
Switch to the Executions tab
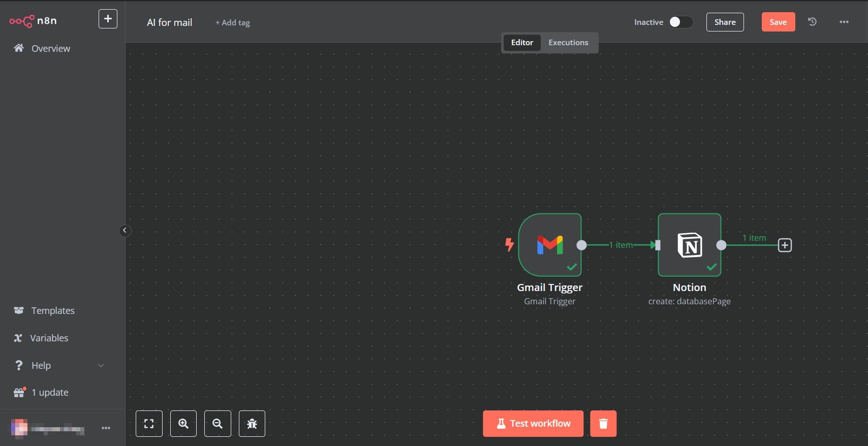(568, 43)
